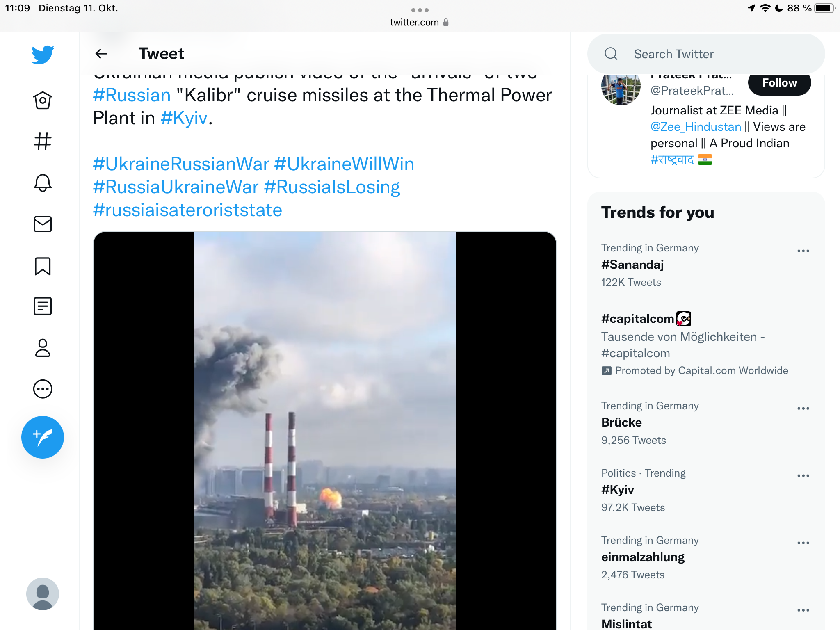This screenshot has height=630, width=840.
Task: Open the More circle menu icon
Action: 43,389
